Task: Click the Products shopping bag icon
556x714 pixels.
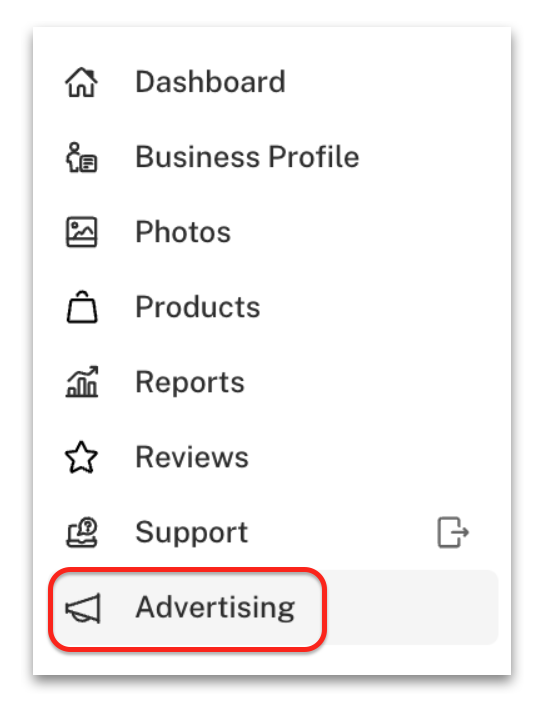Action: click(82, 307)
